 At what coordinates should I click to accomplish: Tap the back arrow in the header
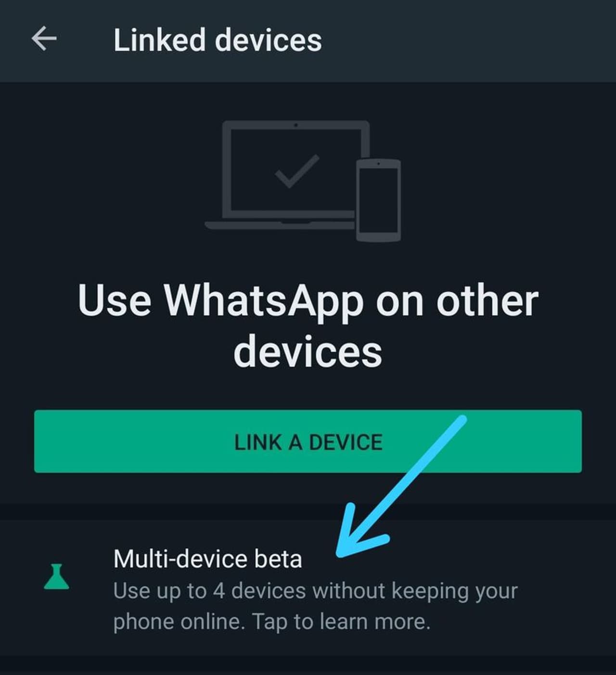44,39
